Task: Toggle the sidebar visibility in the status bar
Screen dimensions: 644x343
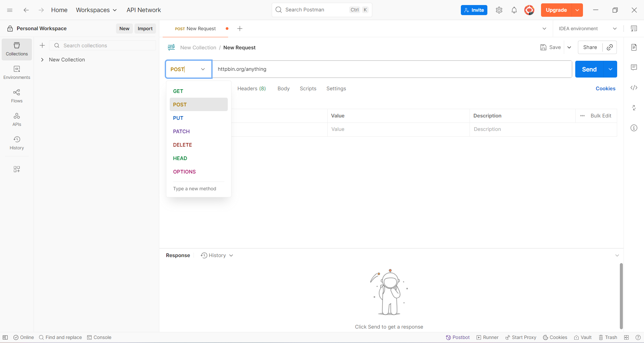Action: pyautogui.click(x=5, y=337)
